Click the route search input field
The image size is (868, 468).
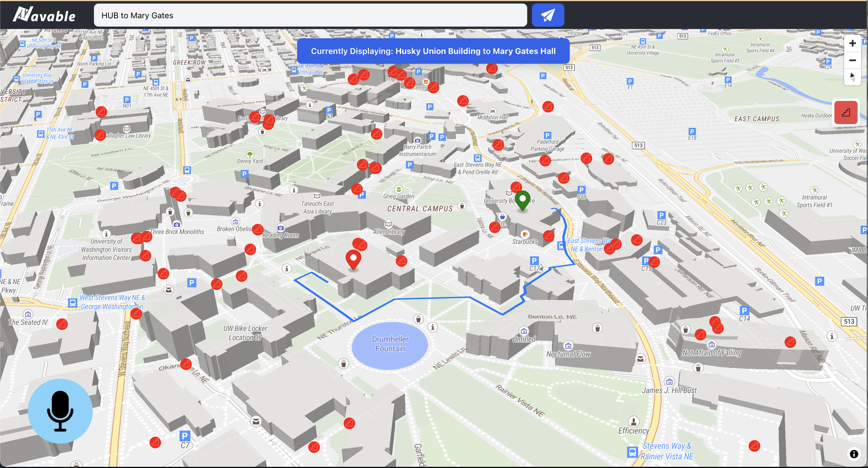[310, 15]
